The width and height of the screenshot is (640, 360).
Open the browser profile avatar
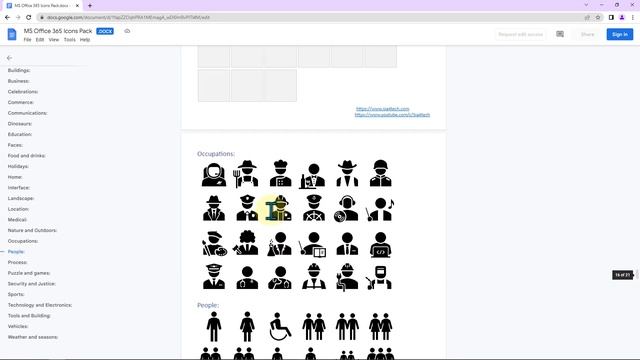(622, 17)
